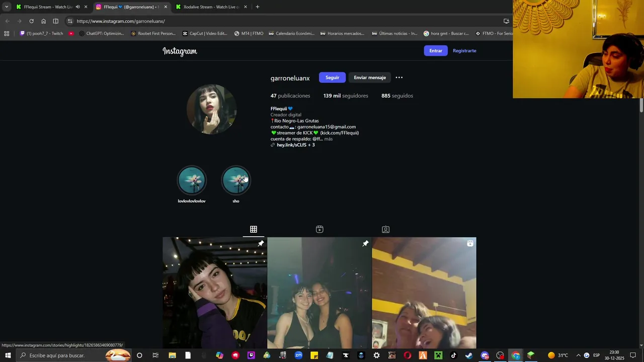Click install app icon in address bar
This screenshot has width=644, height=362.
tap(506, 21)
